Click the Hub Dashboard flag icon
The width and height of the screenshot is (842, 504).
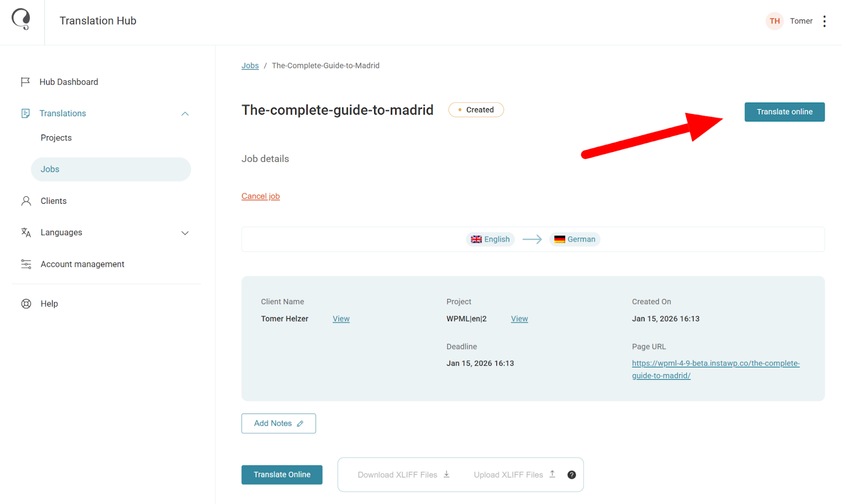(25, 82)
